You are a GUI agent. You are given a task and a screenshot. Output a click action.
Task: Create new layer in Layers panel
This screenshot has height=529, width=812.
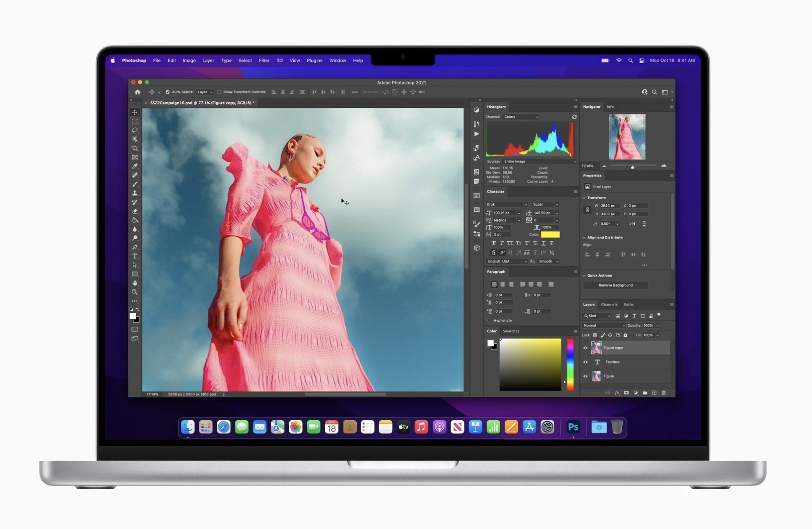[654, 393]
